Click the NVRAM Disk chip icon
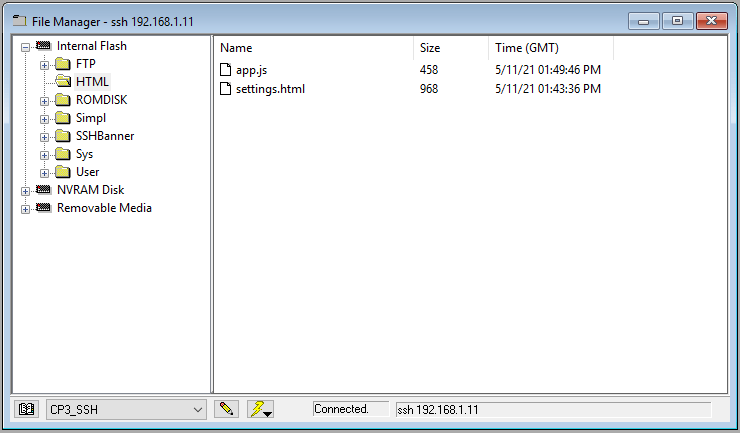 pyautogui.click(x=43, y=190)
